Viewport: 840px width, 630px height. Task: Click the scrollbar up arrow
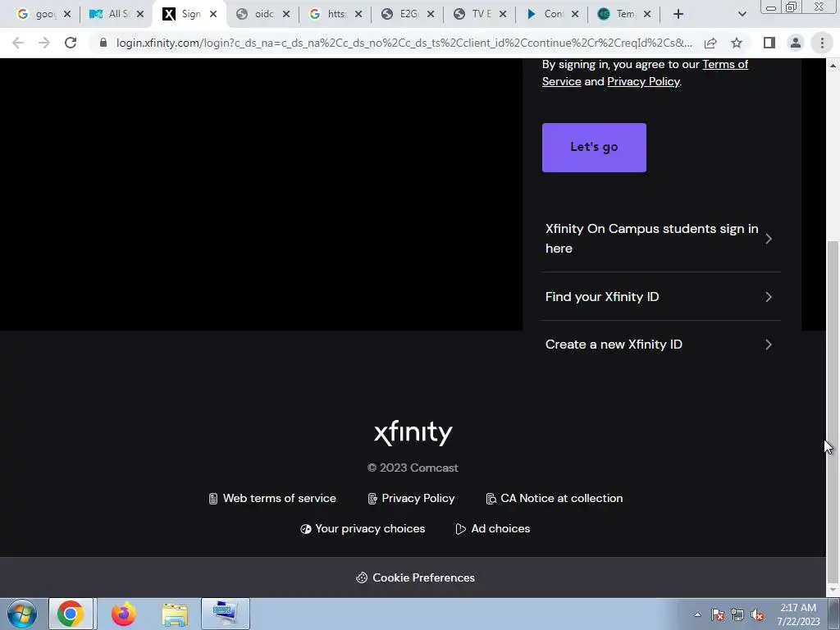[833, 66]
